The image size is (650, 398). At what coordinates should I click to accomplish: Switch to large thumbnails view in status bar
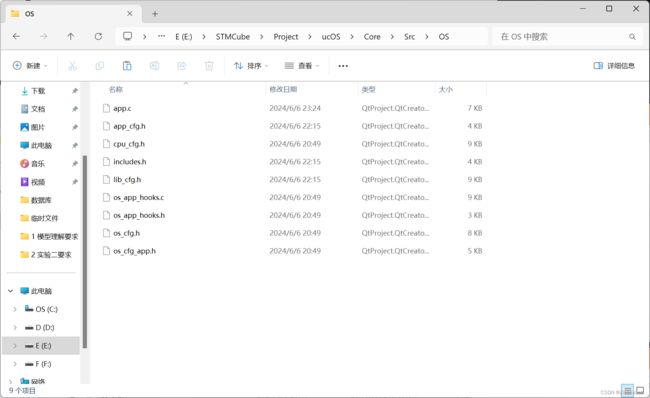pos(640,390)
